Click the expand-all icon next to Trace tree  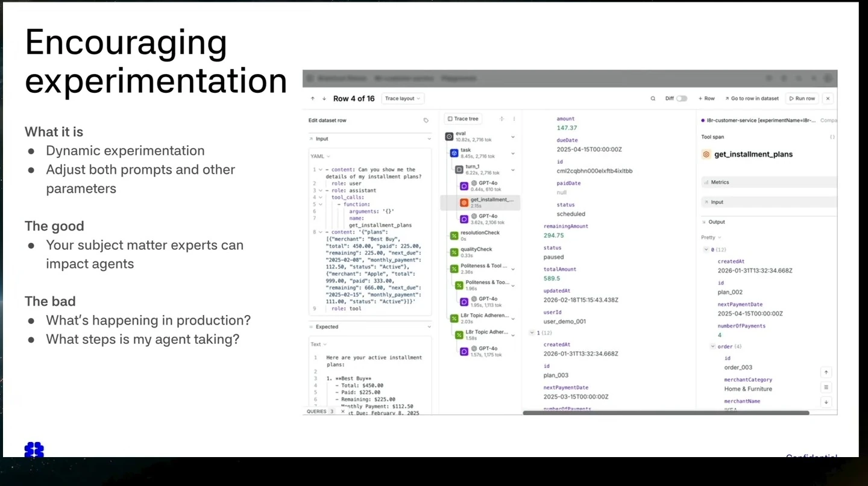click(x=502, y=119)
